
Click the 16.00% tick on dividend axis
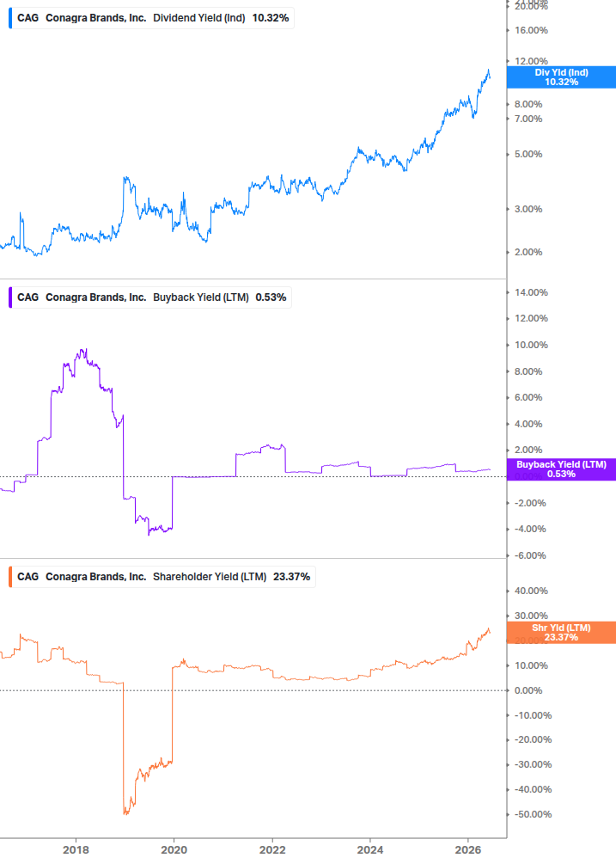(531, 30)
